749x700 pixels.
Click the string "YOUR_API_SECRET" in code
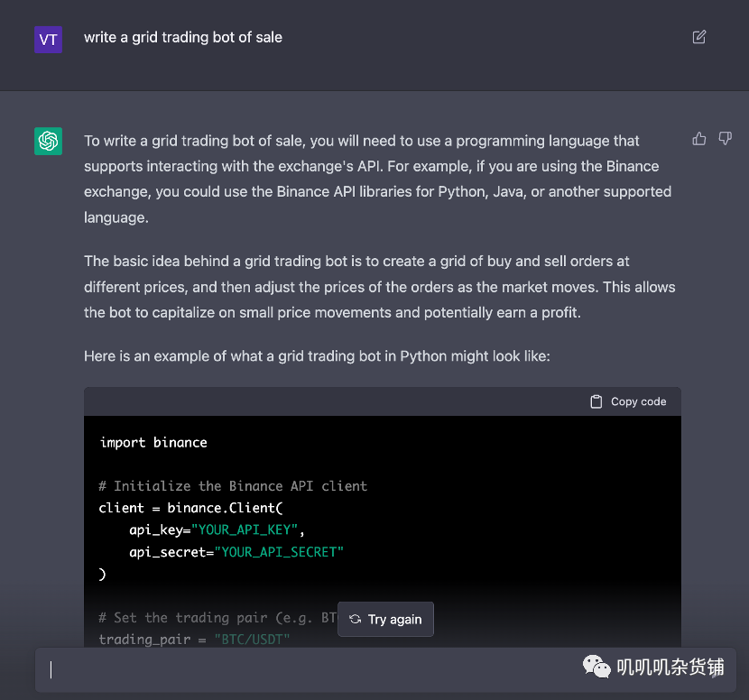point(279,552)
